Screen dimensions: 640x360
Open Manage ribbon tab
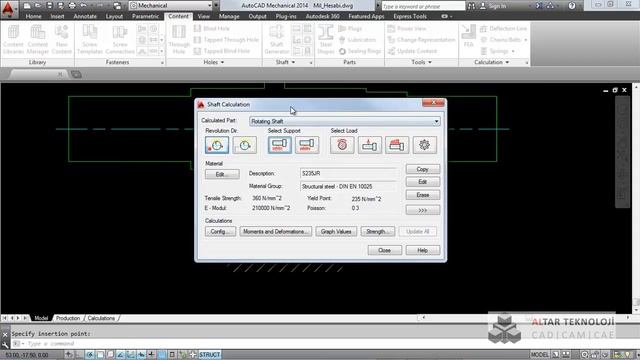[x=229, y=16]
